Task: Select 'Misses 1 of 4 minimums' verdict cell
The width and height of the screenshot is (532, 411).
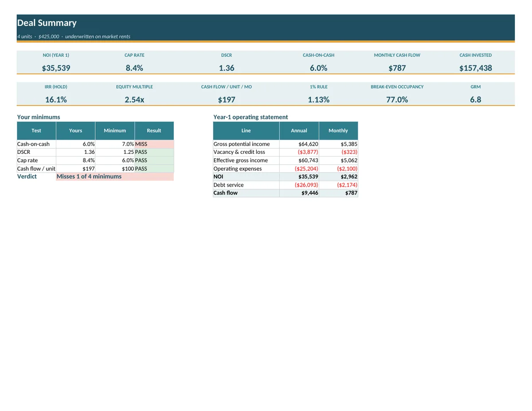Action: 115,176
